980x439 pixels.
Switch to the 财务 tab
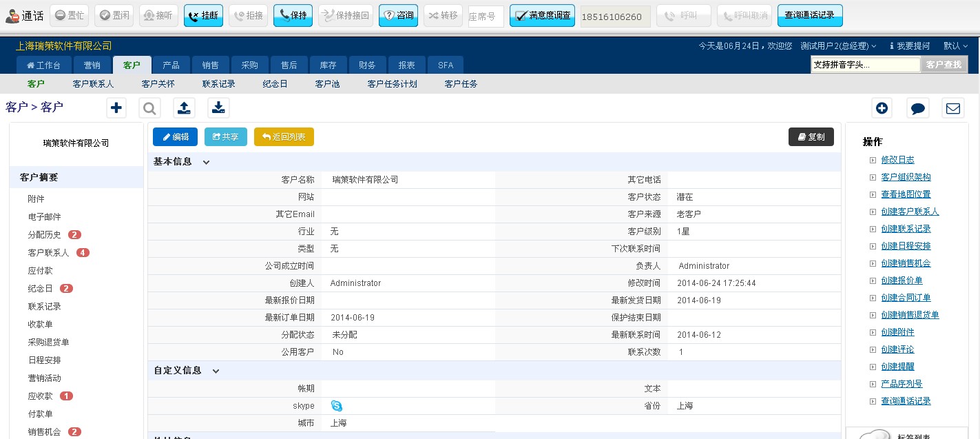[367, 65]
